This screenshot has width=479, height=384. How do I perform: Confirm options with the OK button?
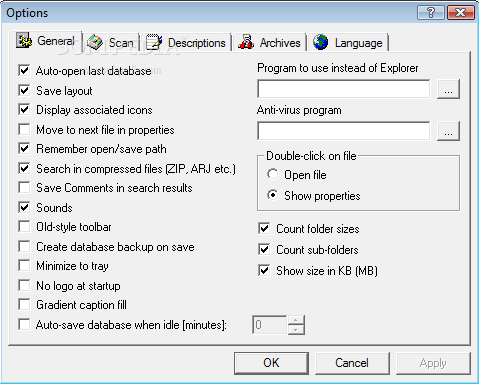pos(271,363)
